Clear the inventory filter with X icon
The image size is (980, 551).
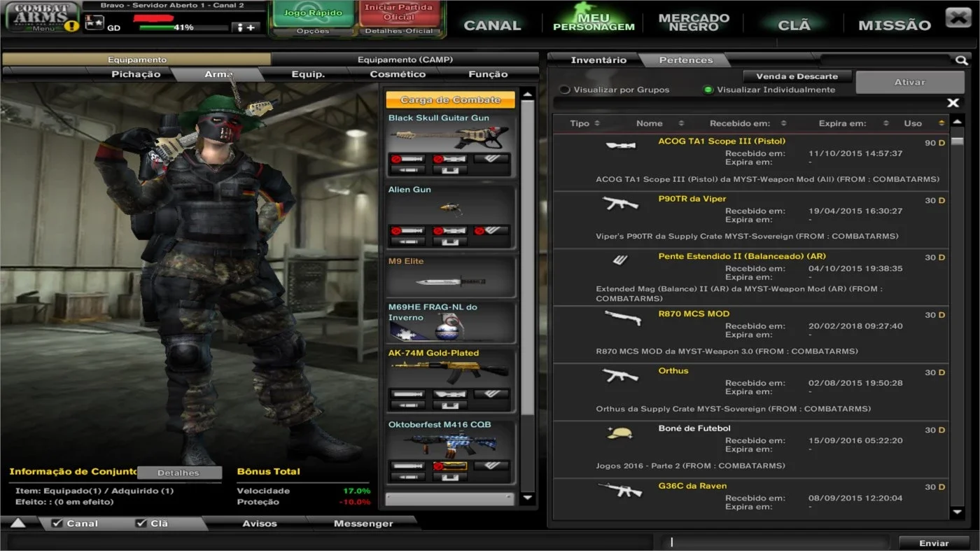(x=953, y=103)
